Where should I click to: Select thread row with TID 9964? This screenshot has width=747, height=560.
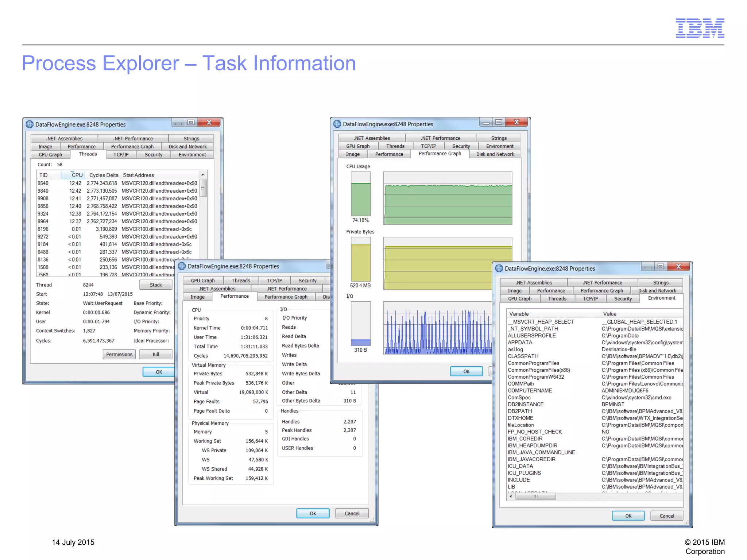[117, 221]
